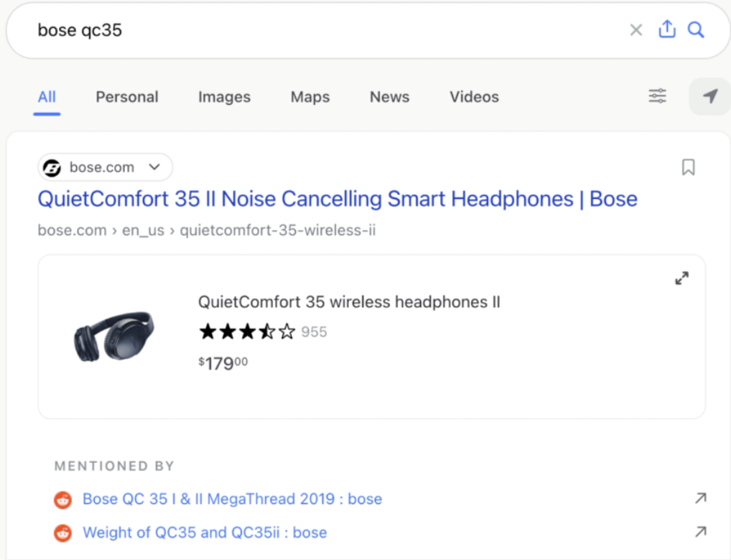Open the Bose QC 35 MegaThread 2019 link
The width and height of the screenshot is (731, 560).
point(232,499)
